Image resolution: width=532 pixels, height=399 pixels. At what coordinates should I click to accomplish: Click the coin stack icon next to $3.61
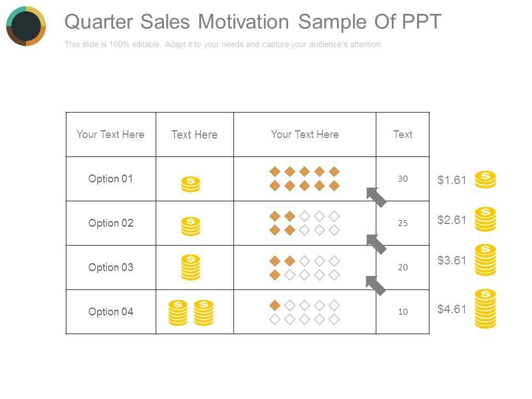[485, 260]
